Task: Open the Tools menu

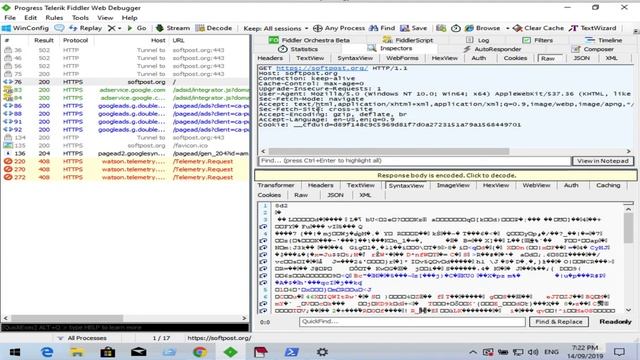Action: (x=80, y=18)
